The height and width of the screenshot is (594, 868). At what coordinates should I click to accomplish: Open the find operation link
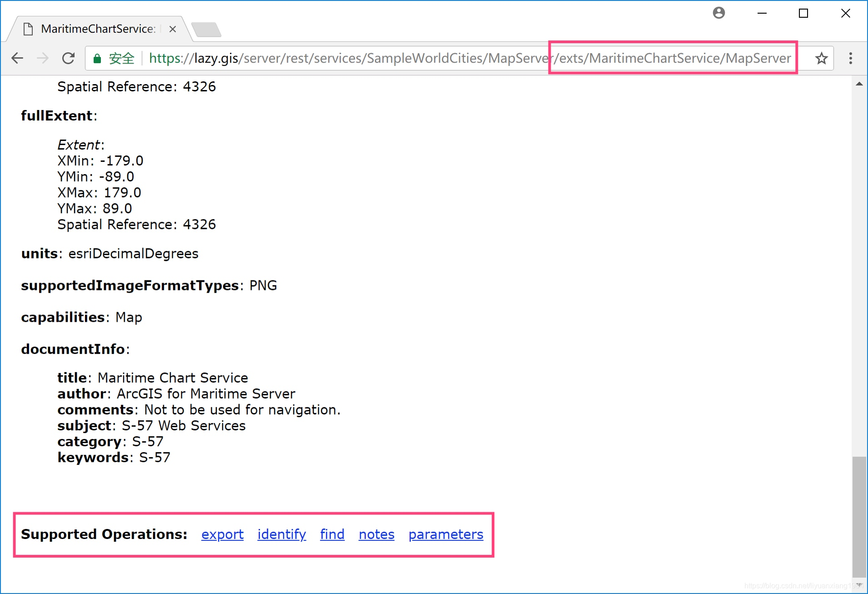(332, 534)
